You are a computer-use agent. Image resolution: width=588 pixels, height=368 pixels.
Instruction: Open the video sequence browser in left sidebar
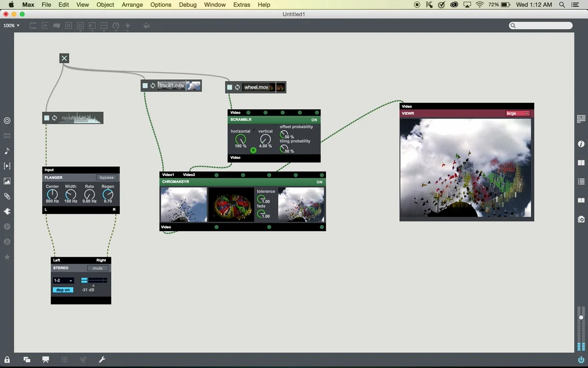pos(7,166)
